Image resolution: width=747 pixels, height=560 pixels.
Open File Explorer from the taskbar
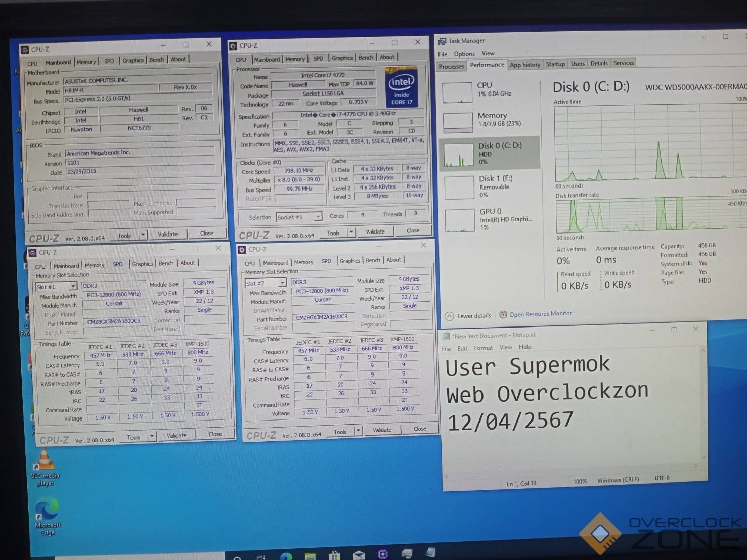coord(310,556)
